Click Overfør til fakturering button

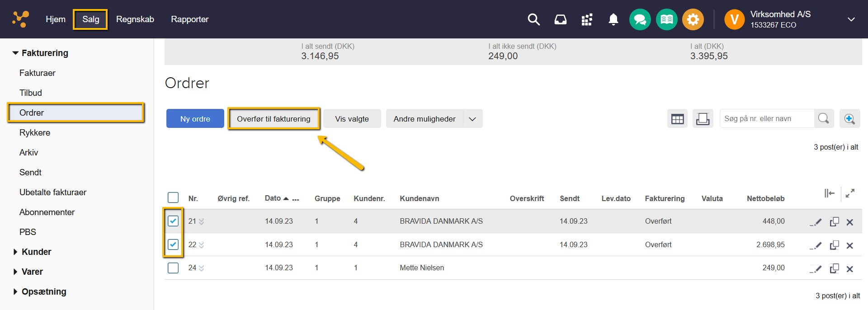point(274,119)
